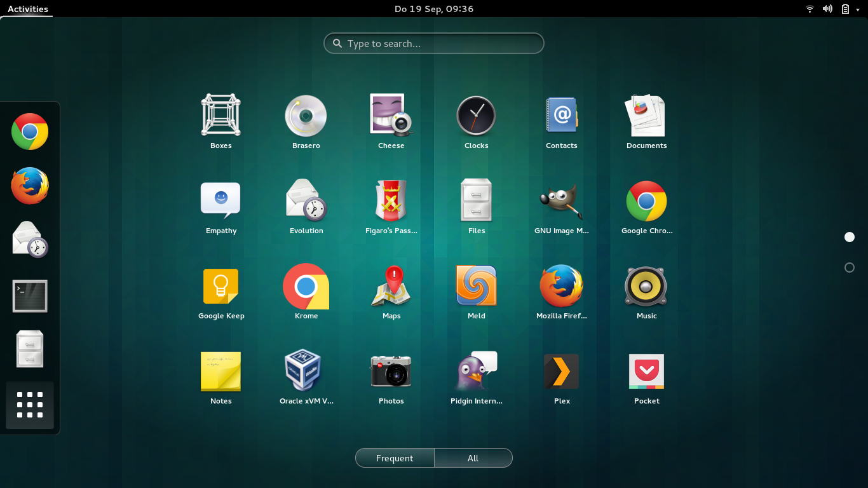This screenshot has width=868, height=488.
Task: Open GNU Image Manipulation Program
Action: pos(561,200)
